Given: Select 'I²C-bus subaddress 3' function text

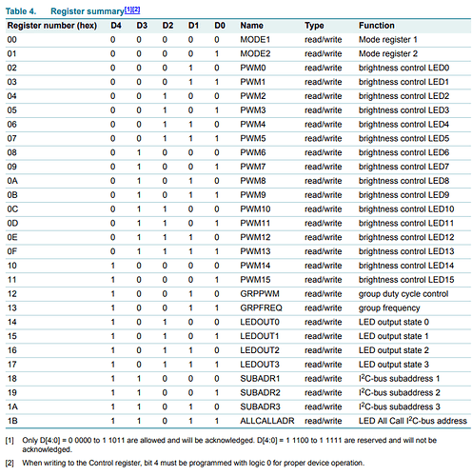Looking at the screenshot, I should pos(400,407).
